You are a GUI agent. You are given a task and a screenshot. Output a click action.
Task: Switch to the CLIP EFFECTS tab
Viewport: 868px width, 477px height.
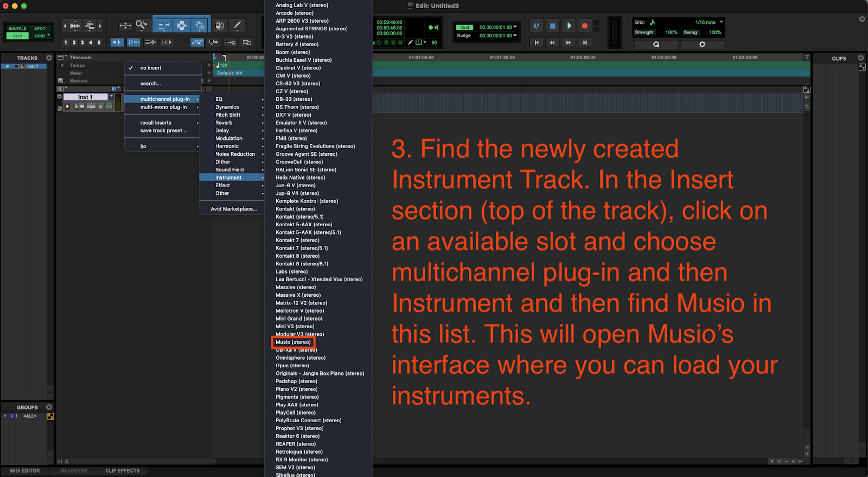(123, 471)
